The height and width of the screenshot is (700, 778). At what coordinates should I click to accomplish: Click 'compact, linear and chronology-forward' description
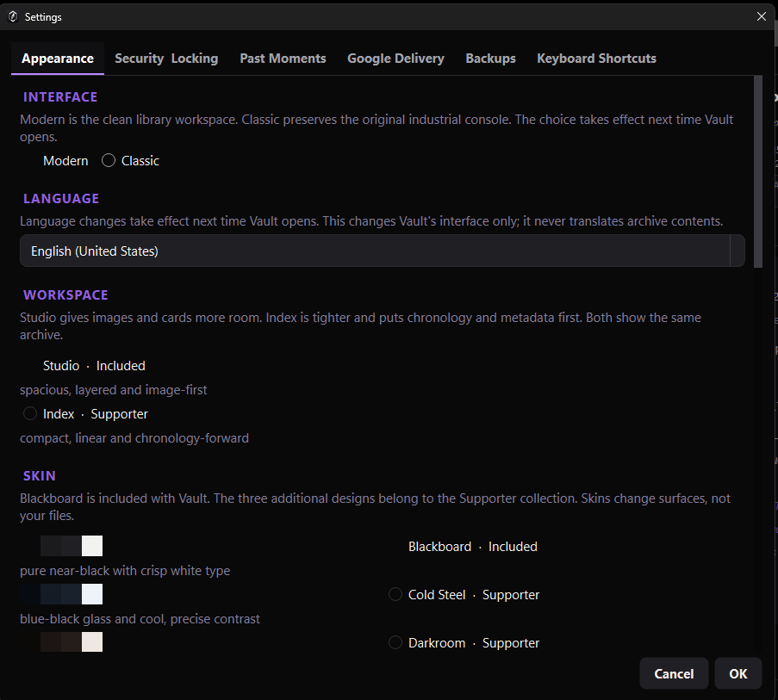pyautogui.click(x=134, y=438)
